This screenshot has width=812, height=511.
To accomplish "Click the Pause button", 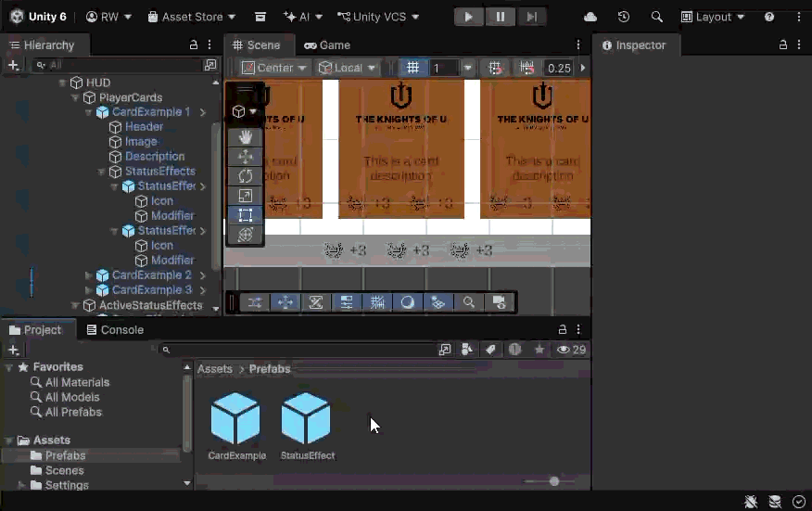I will pos(500,17).
